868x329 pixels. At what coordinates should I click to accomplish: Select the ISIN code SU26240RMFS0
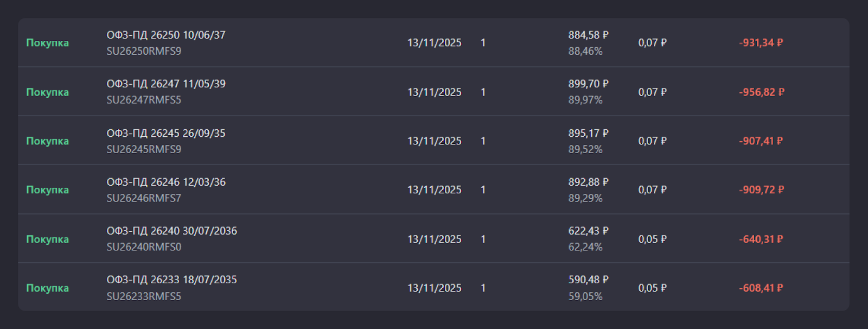click(x=144, y=247)
